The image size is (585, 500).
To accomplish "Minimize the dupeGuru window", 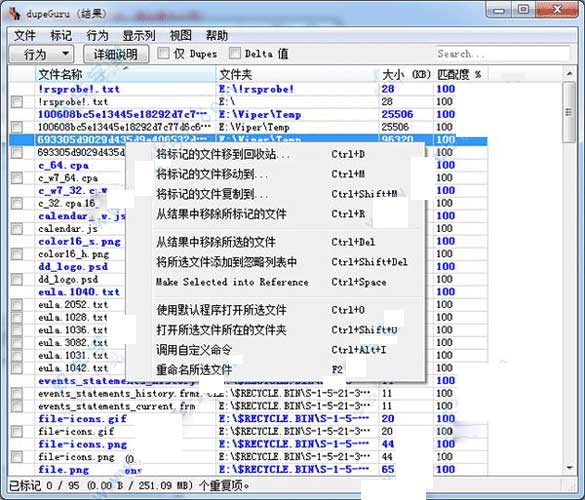I will 499,10.
